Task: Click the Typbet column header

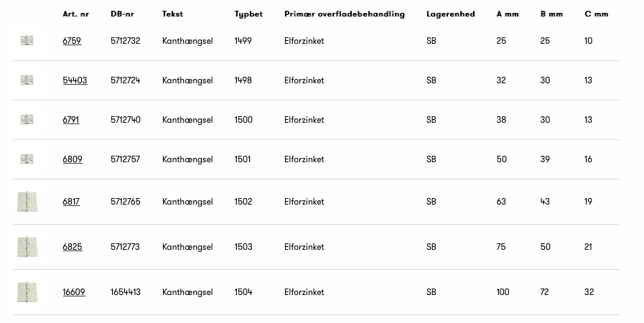Action: (x=248, y=14)
